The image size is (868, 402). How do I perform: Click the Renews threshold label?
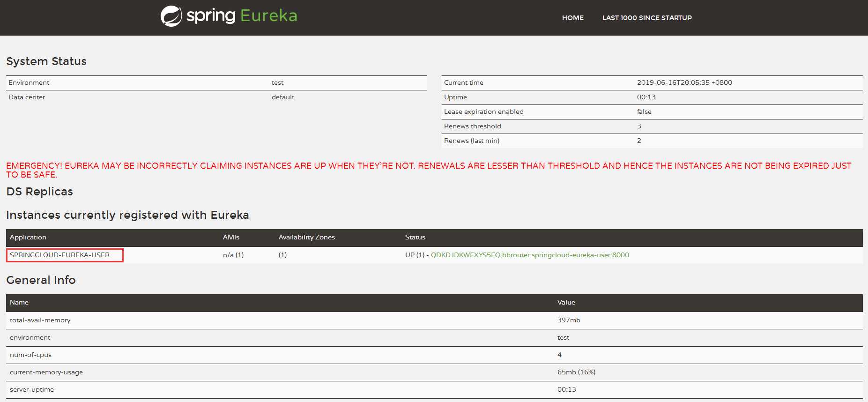(x=473, y=126)
